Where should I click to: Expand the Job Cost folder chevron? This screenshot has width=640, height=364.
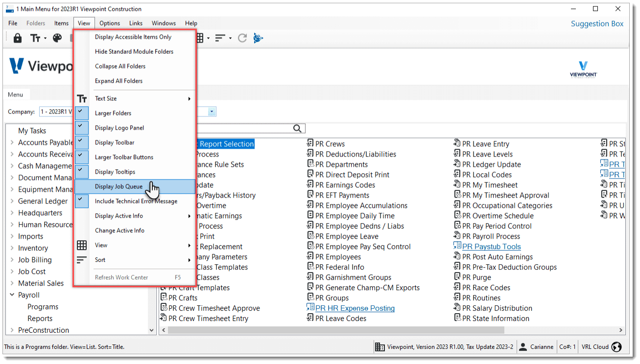tap(12, 272)
